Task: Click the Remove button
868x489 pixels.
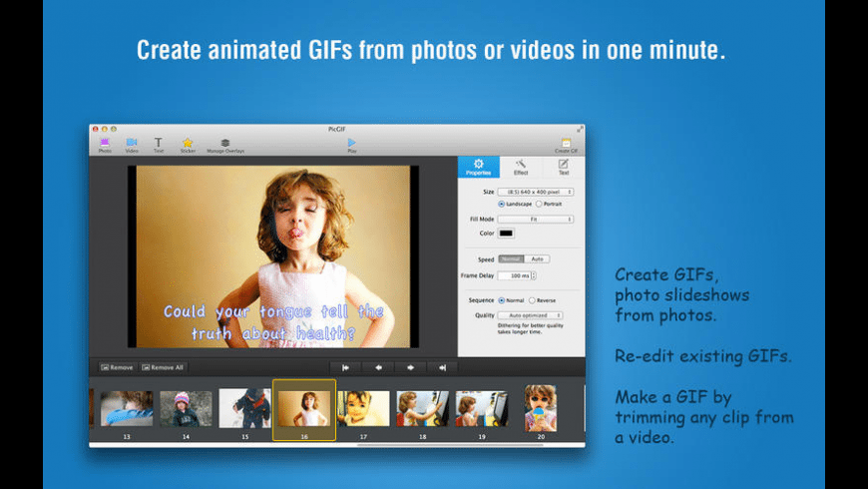Action: pyautogui.click(x=117, y=367)
